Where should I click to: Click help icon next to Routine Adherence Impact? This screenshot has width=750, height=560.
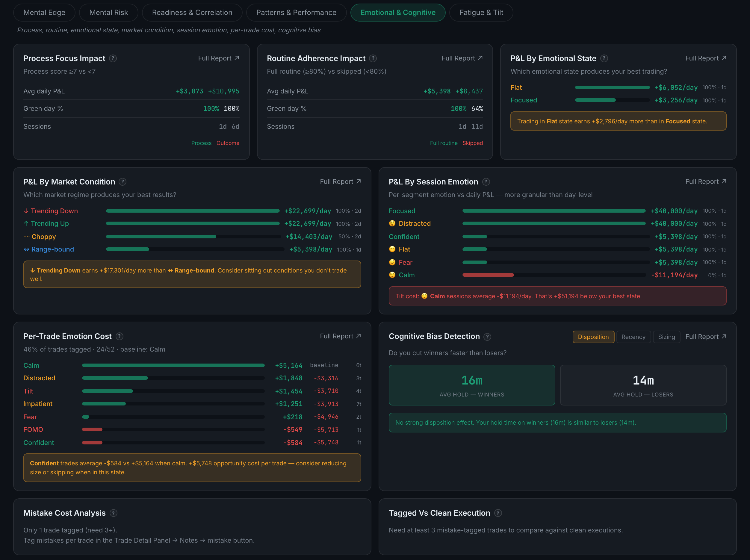point(373,58)
